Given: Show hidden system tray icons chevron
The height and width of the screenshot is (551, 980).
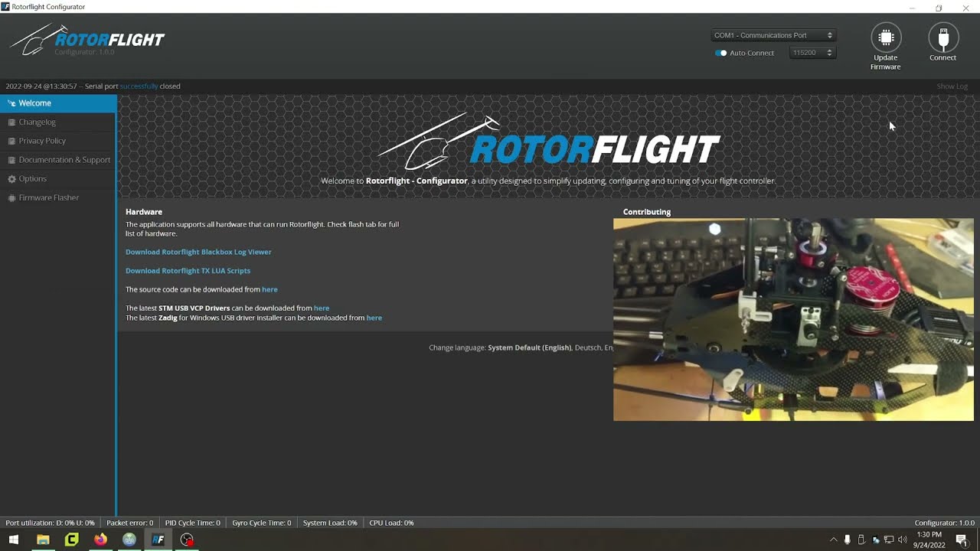Looking at the screenshot, I should point(834,540).
